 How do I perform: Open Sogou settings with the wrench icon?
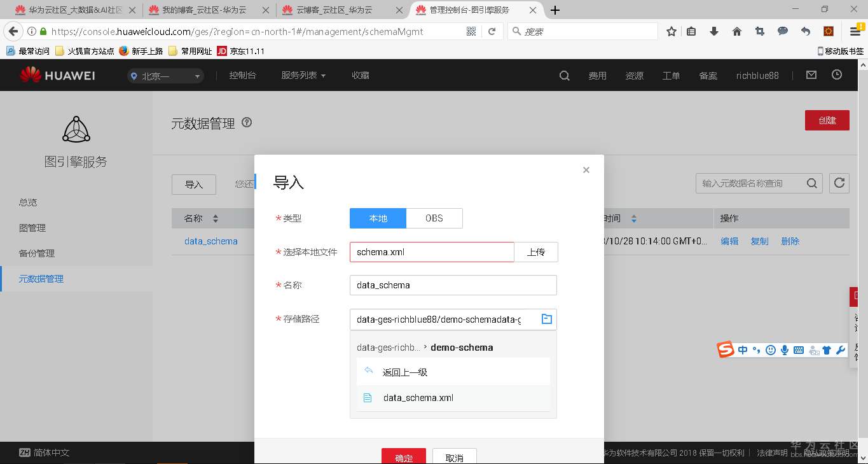click(x=841, y=350)
